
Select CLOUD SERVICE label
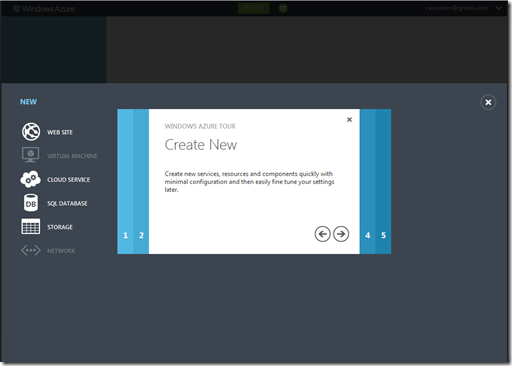coord(68,180)
